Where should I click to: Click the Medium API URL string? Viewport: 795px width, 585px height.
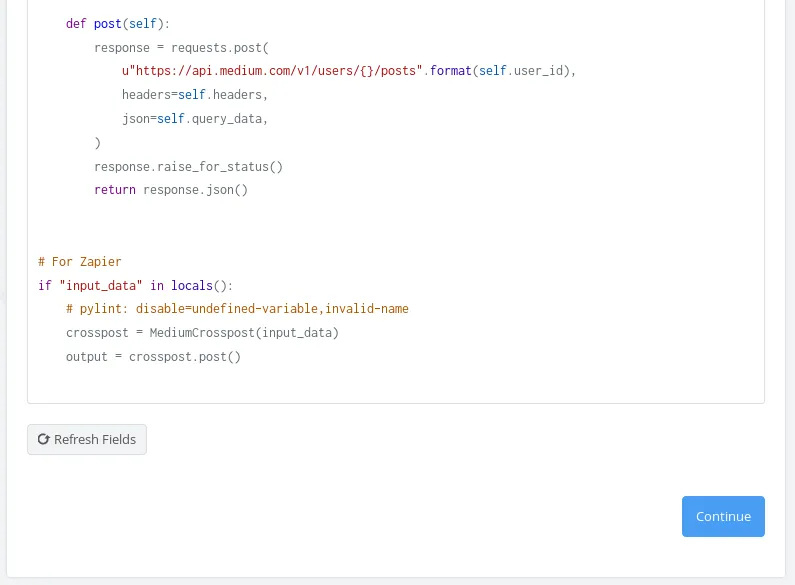coord(272,70)
